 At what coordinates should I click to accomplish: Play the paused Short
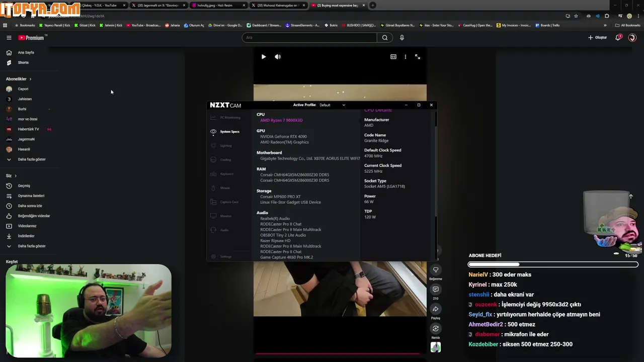click(264, 57)
